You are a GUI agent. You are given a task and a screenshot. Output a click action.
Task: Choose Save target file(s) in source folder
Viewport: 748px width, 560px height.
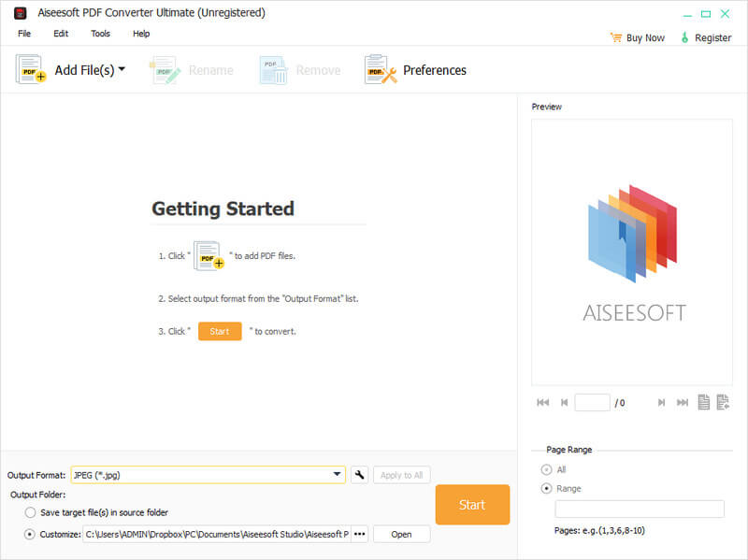(x=31, y=512)
